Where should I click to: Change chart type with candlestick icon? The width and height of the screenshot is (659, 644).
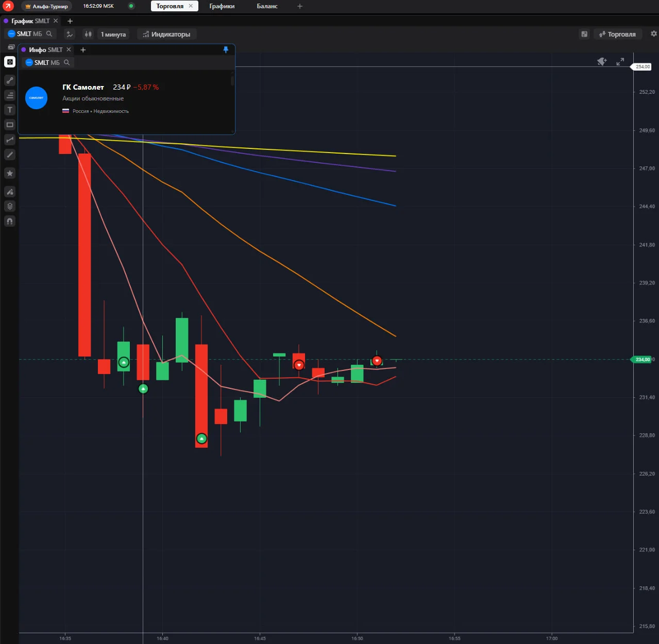click(88, 34)
